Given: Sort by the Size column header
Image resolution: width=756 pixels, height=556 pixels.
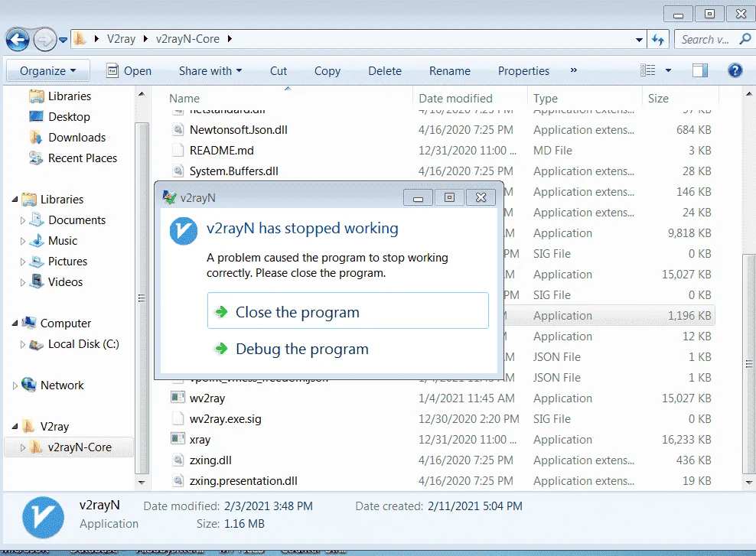Looking at the screenshot, I should (658, 99).
